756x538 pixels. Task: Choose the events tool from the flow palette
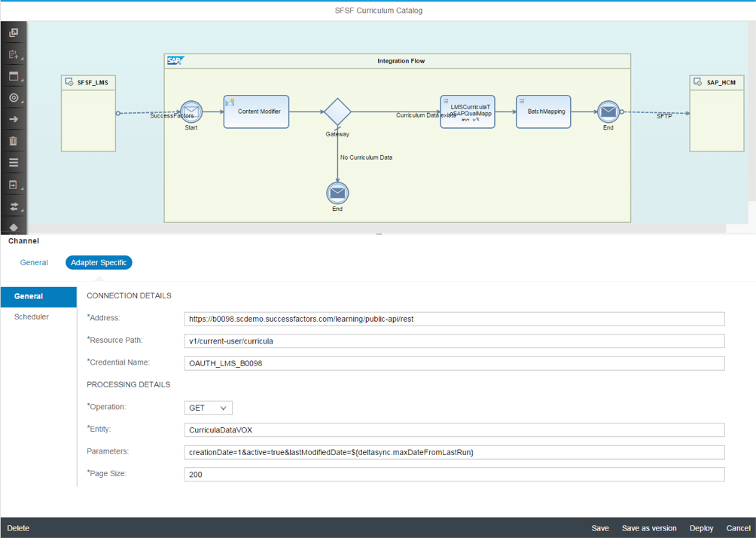pos(12,98)
